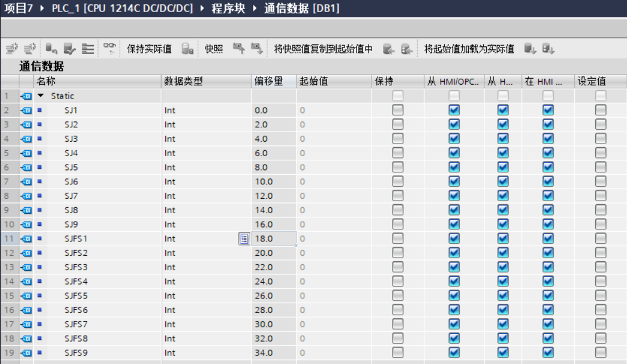This screenshot has height=364, width=627.
Task: Click the tag icon on the SJFS5 row
Action: click(x=26, y=296)
